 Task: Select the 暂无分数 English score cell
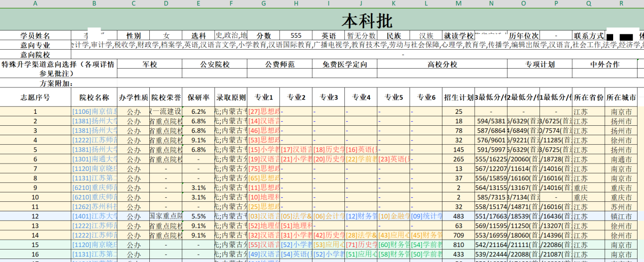pos(361,36)
